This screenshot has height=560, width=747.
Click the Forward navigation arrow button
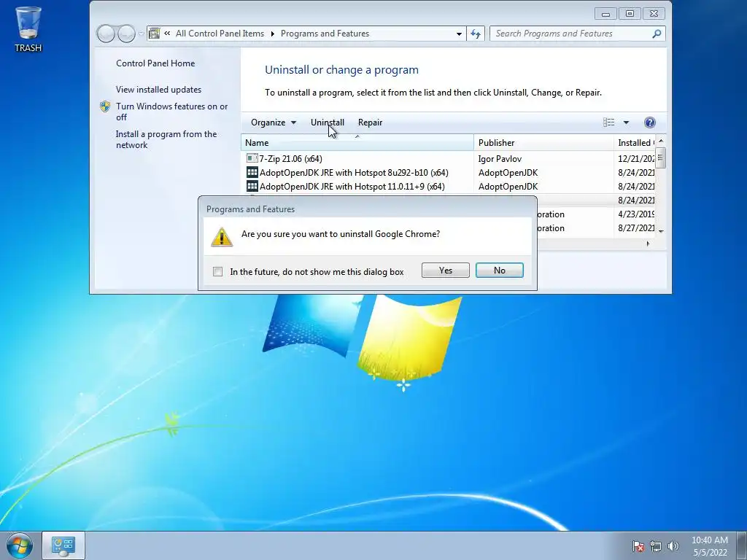click(126, 34)
